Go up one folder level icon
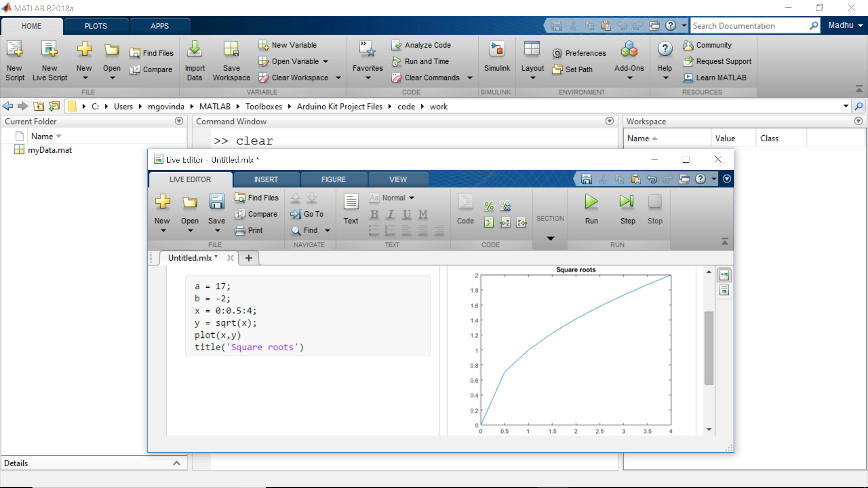This screenshot has height=488, width=868. coord(38,106)
